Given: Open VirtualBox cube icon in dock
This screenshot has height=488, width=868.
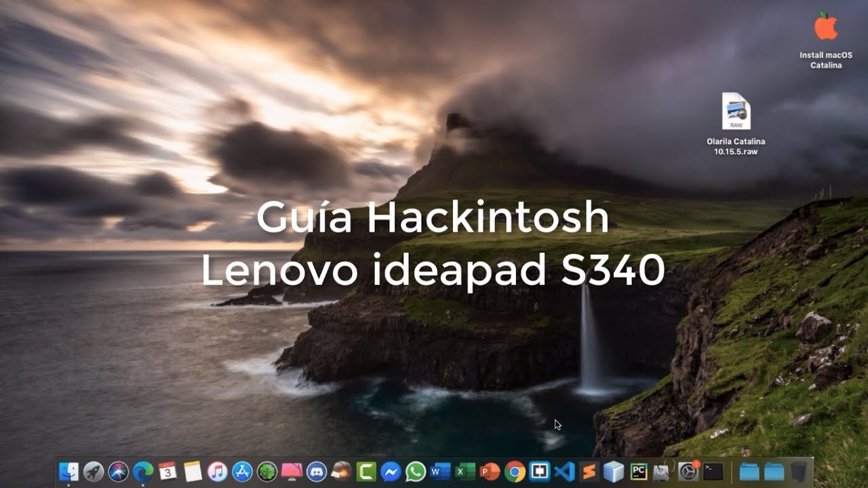Looking at the screenshot, I should [x=614, y=471].
